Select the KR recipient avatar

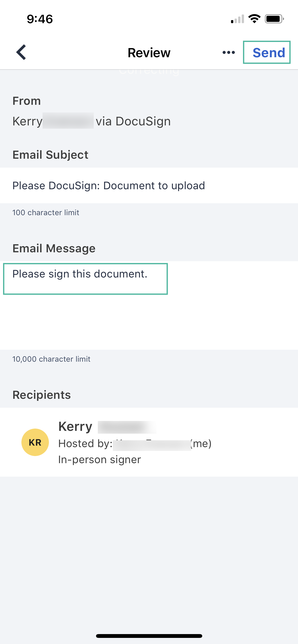pos(35,442)
